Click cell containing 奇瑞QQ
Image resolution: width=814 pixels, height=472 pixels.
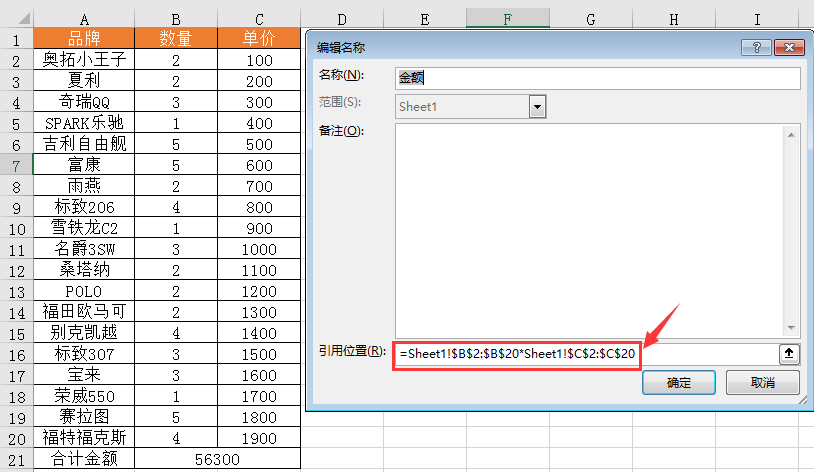pos(84,102)
